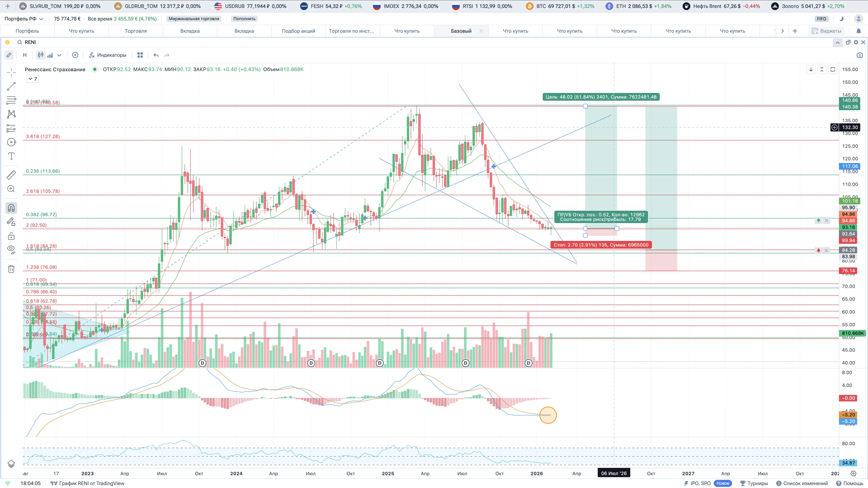The height and width of the screenshot is (488, 868).
Task: Toggle dark theme moon icon
Action: coord(841,19)
